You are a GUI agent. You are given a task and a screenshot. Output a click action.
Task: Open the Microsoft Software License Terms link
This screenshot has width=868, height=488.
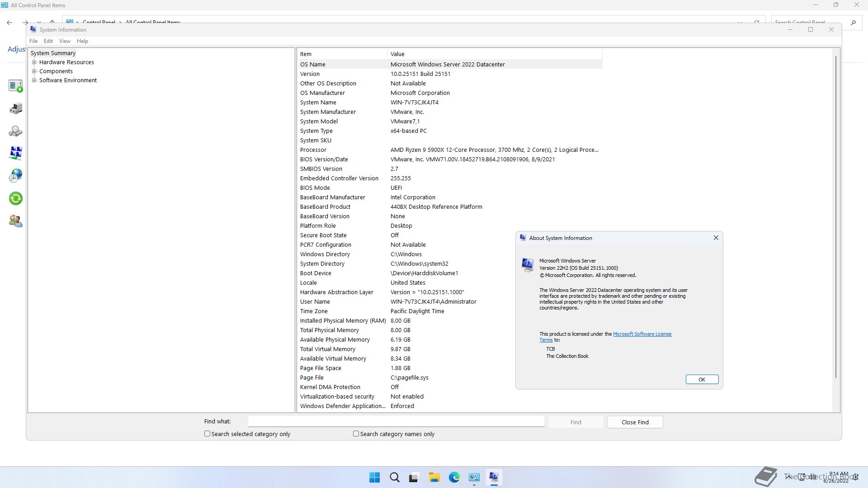click(642, 334)
